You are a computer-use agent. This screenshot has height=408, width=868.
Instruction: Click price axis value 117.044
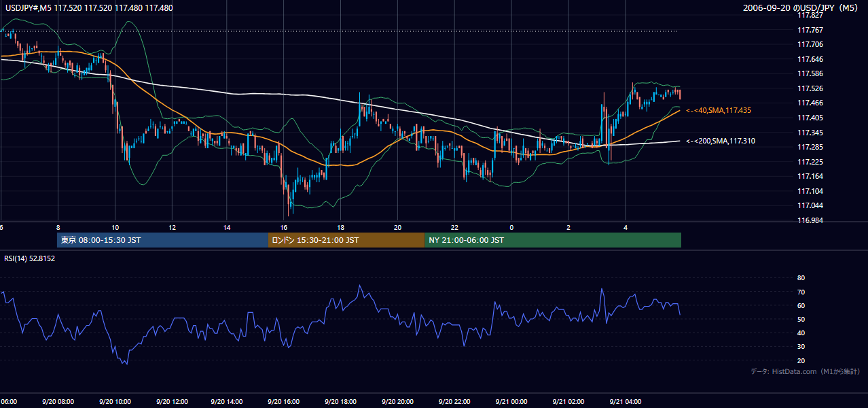tap(810, 205)
